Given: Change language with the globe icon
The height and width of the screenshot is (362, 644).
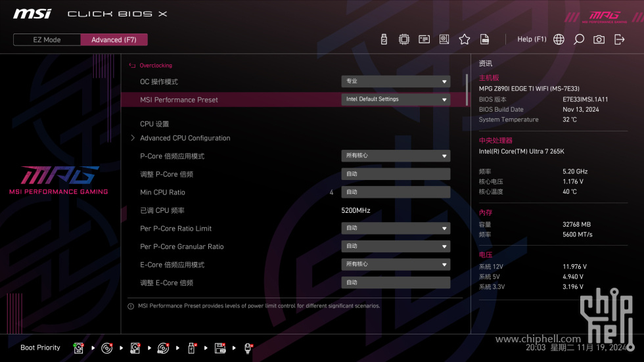Looking at the screenshot, I should click(559, 39).
